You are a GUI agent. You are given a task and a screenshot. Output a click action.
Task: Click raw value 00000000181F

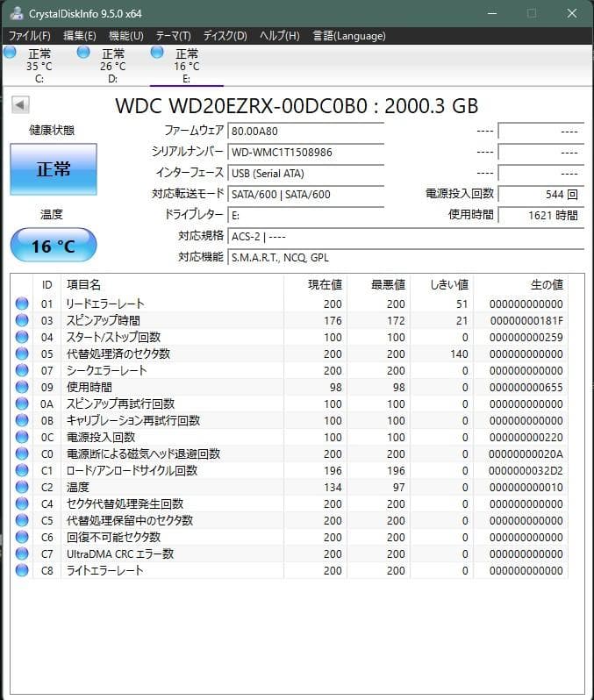[526, 320]
